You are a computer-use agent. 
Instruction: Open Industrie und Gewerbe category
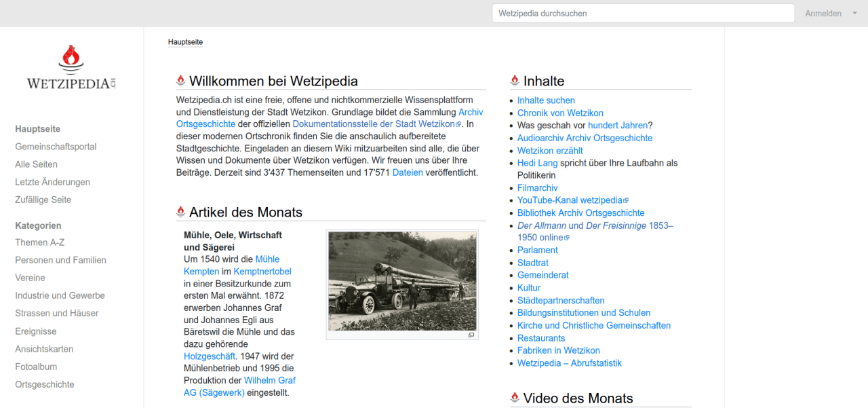[x=60, y=295]
